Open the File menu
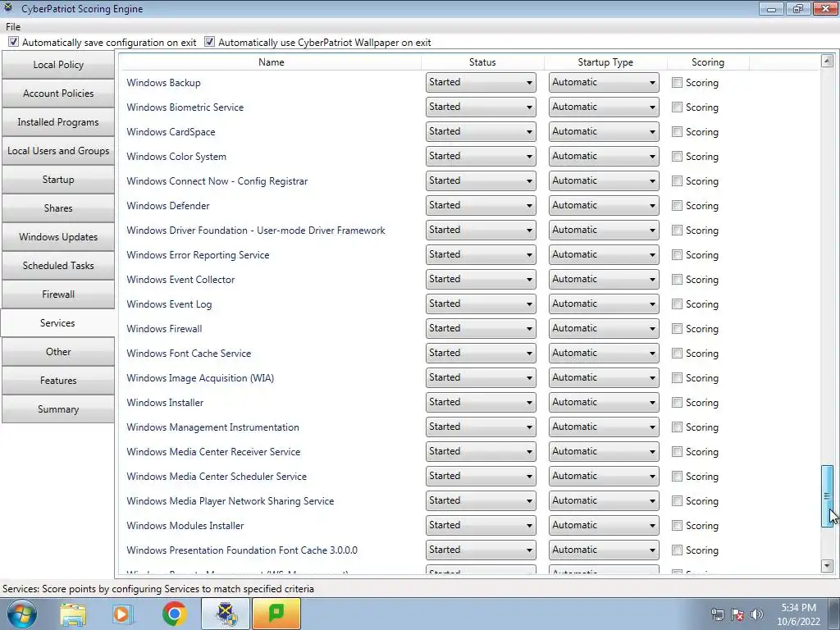 (x=13, y=27)
